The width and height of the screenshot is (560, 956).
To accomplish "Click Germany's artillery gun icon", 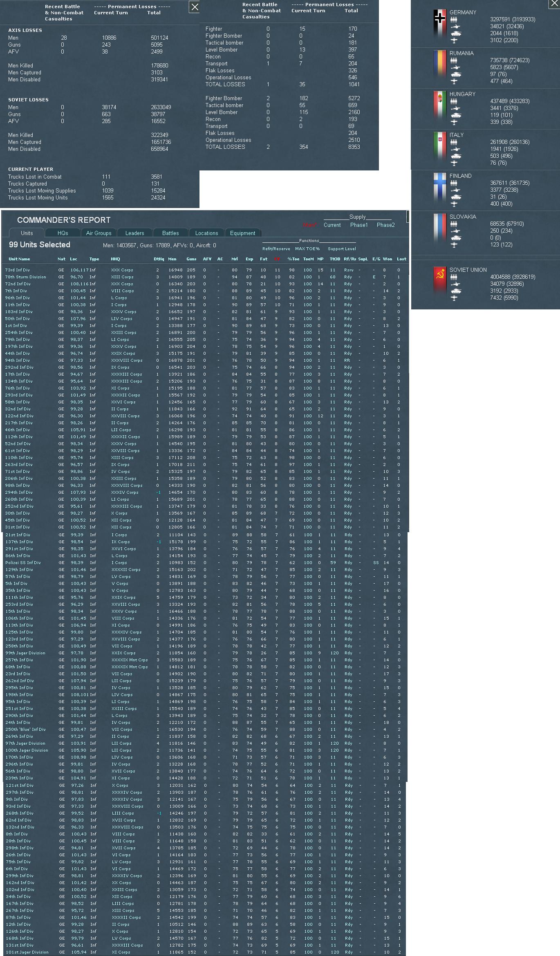I will pyautogui.click(x=455, y=27).
